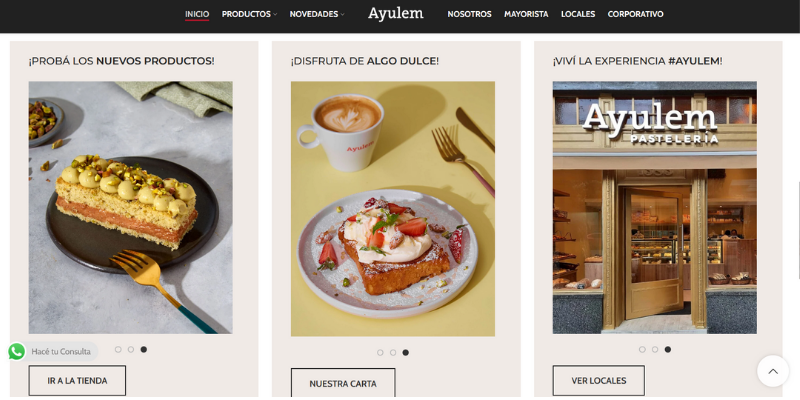Screen dimensions: 800x400
Task: Go to the Inicio menu item
Action: [x=197, y=14]
